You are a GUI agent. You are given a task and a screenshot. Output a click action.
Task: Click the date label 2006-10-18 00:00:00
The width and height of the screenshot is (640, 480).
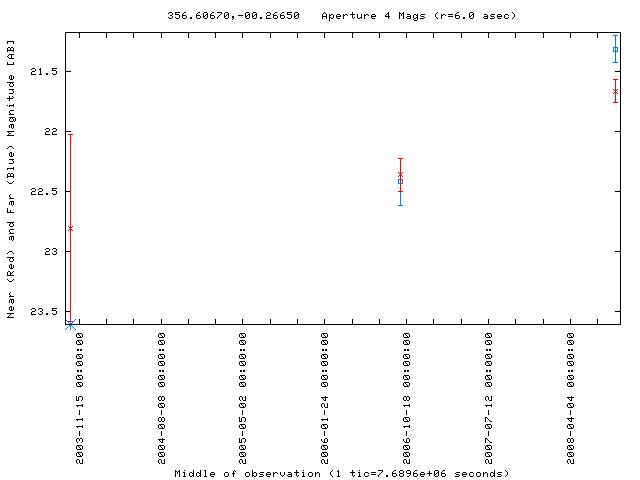(x=407, y=398)
